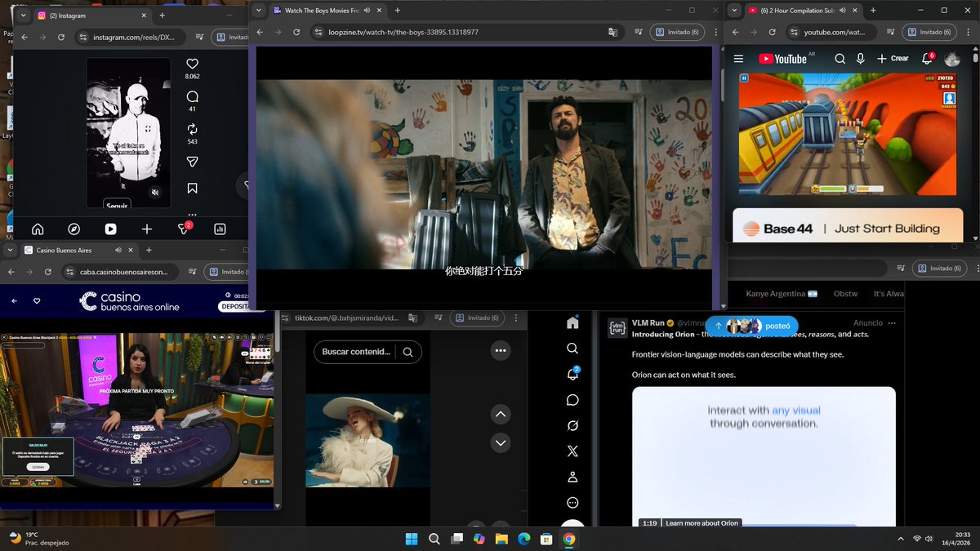980x551 pixels.
Task: Open YouTube search magnifier
Action: point(840,59)
